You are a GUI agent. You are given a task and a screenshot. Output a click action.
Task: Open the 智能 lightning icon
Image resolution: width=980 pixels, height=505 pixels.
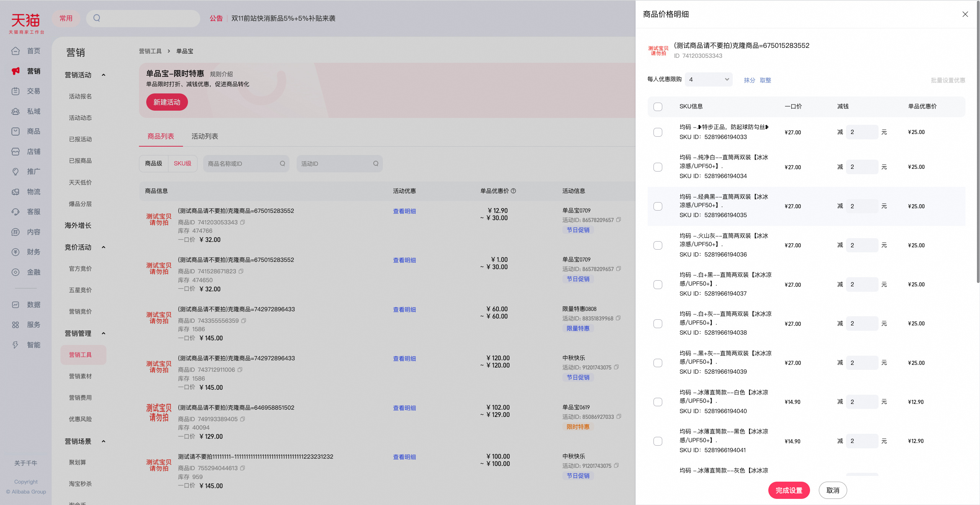15,345
